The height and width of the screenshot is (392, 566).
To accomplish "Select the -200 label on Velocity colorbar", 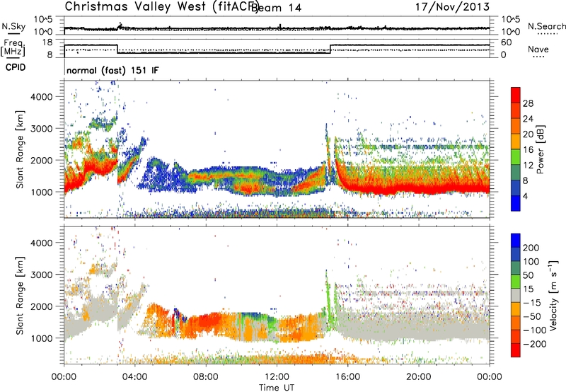I will click(534, 344).
